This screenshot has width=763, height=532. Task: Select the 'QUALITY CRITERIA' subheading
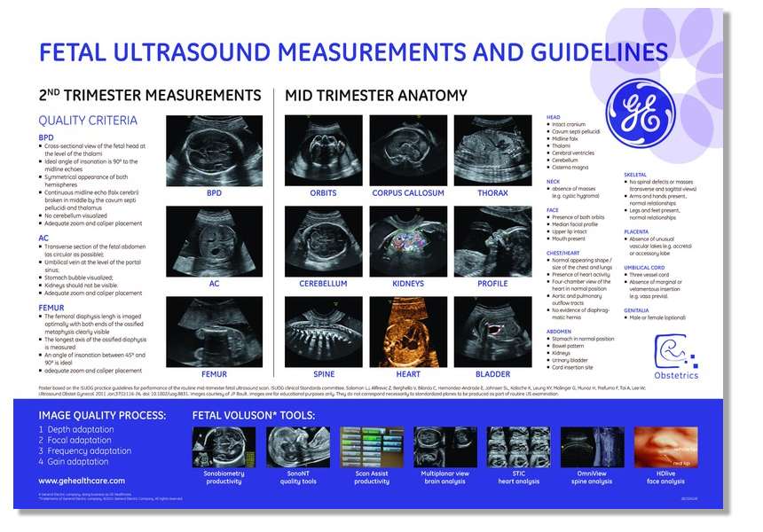pos(88,120)
